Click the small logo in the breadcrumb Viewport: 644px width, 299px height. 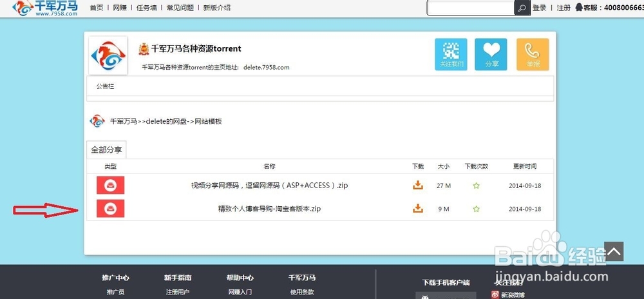point(97,121)
